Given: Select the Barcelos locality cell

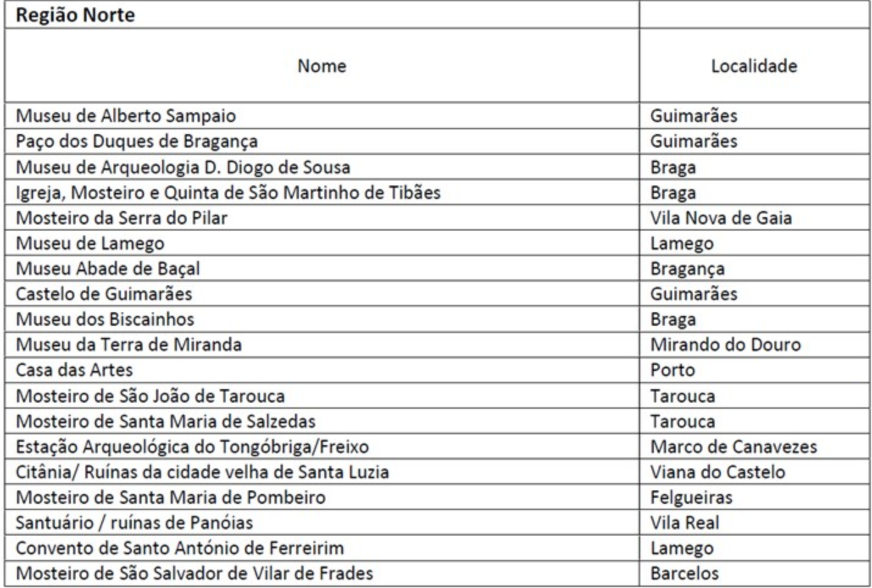Looking at the screenshot, I should tap(754, 573).
